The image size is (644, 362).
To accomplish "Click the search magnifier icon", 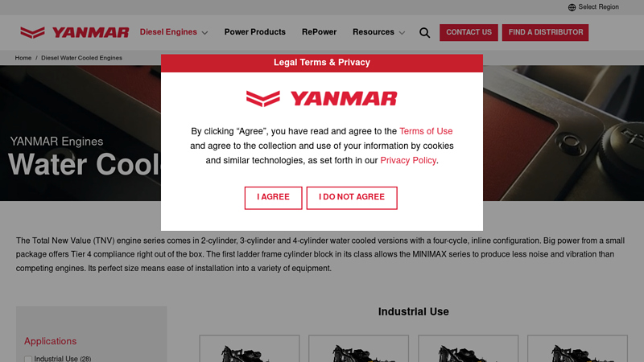I will click(x=425, y=33).
